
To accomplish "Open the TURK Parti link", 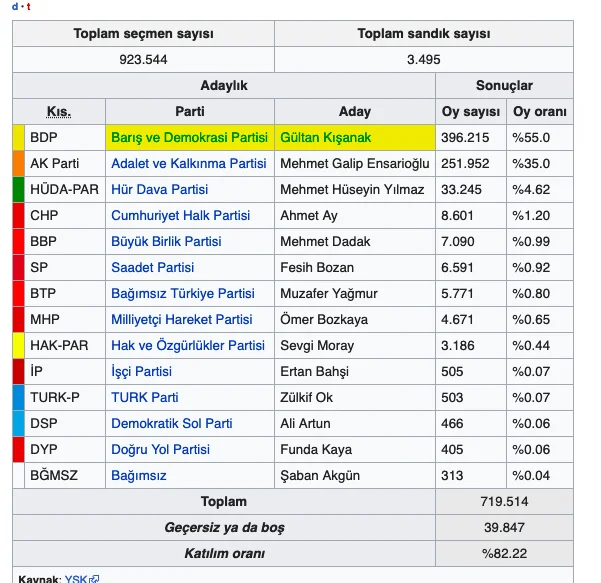I will (145, 397).
